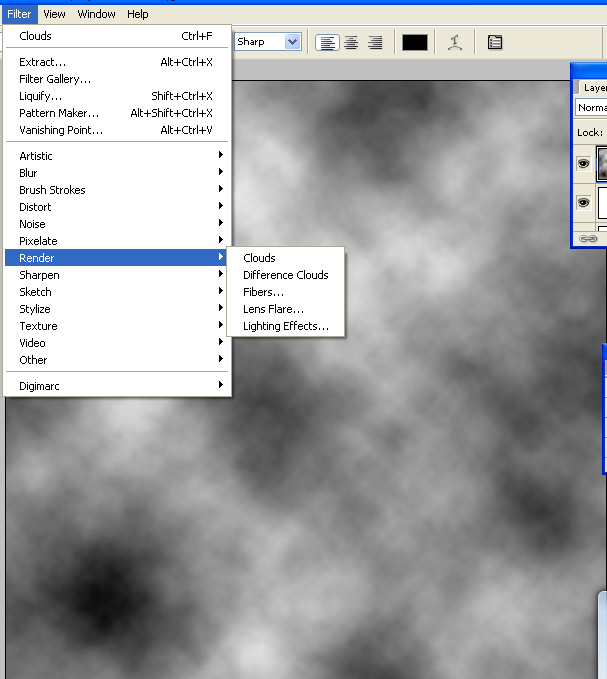Open Vanishing Point filter
The image size is (607, 679).
[x=116, y=130]
